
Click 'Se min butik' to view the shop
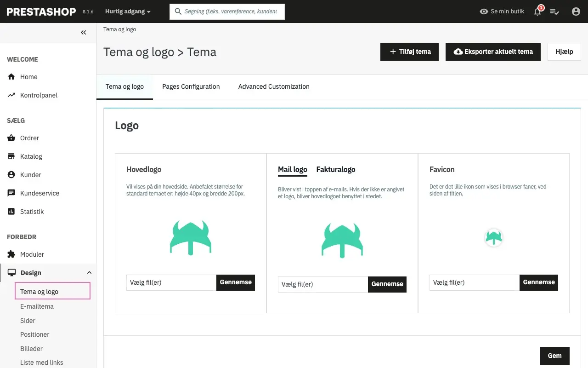coord(502,11)
